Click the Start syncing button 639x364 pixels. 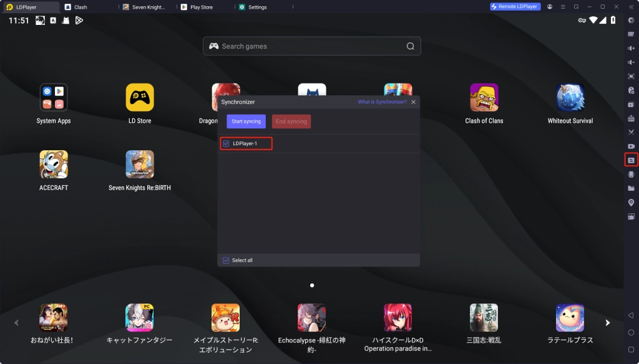246,122
